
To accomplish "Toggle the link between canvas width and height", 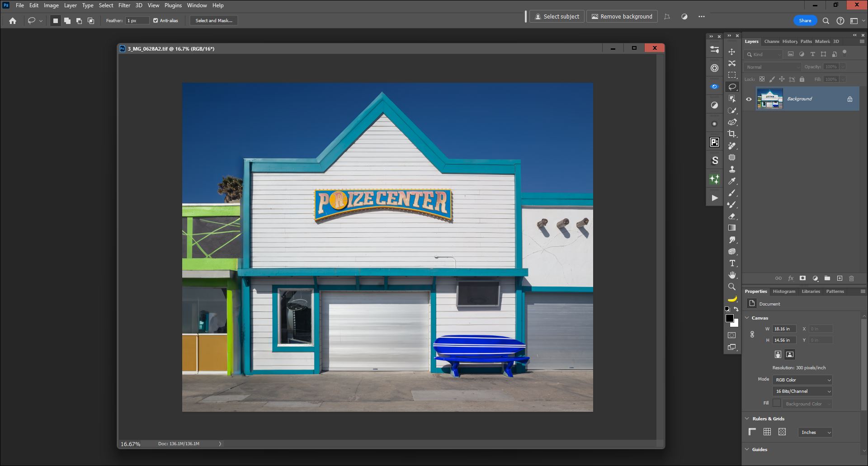I will coord(753,334).
